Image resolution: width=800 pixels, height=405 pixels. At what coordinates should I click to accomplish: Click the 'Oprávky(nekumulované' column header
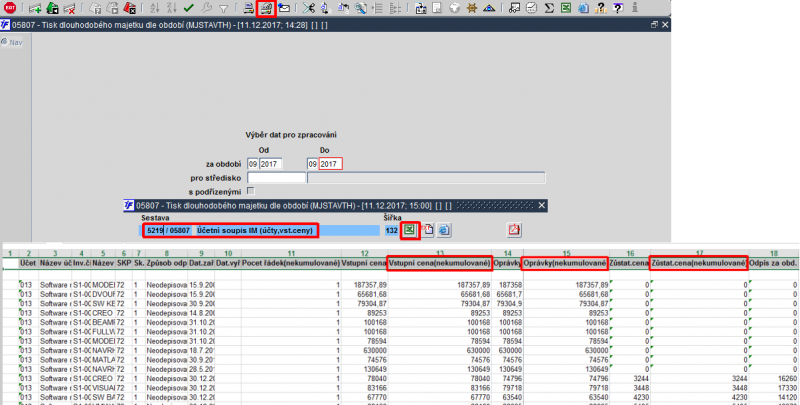point(565,263)
